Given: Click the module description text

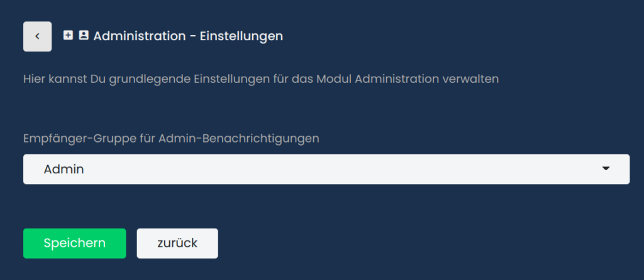Looking at the screenshot, I should click(x=261, y=79).
